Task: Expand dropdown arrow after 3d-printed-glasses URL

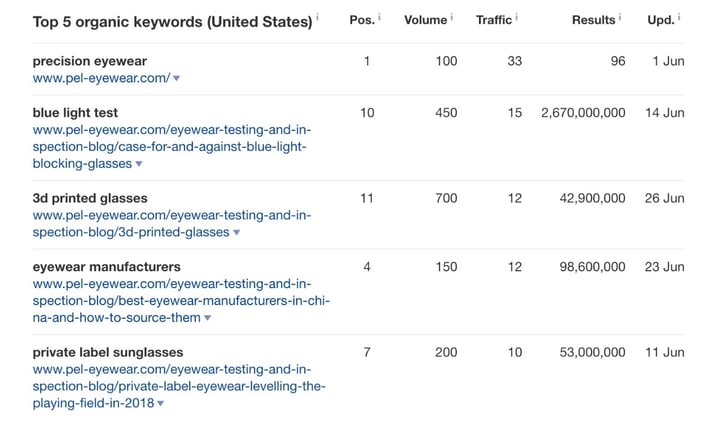Action: coord(237,232)
